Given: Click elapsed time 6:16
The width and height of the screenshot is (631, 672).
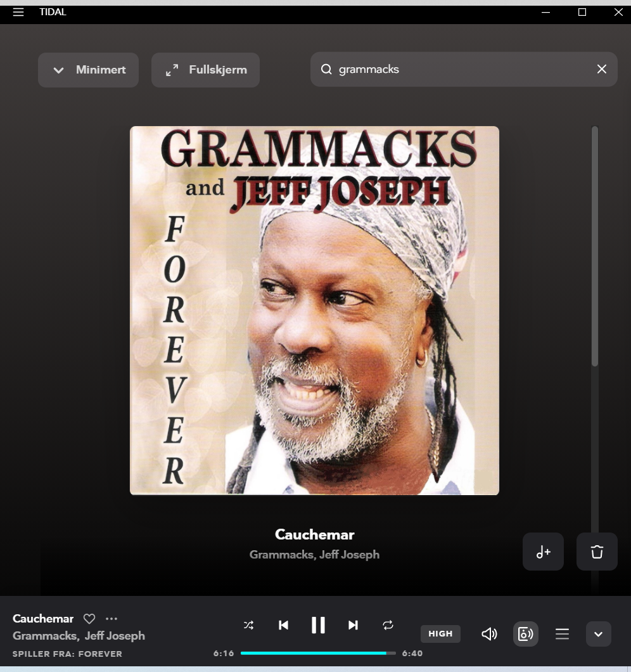Looking at the screenshot, I should pos(224,653).
